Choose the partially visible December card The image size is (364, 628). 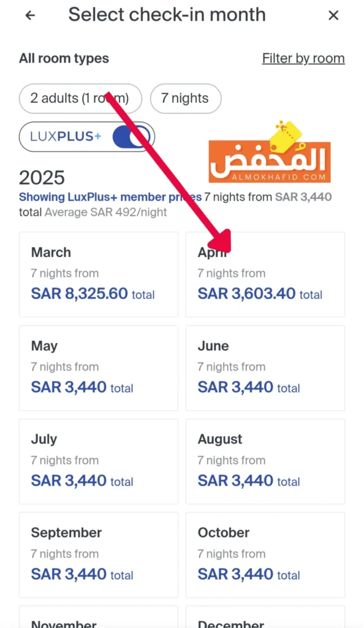[x=265, y=617]
